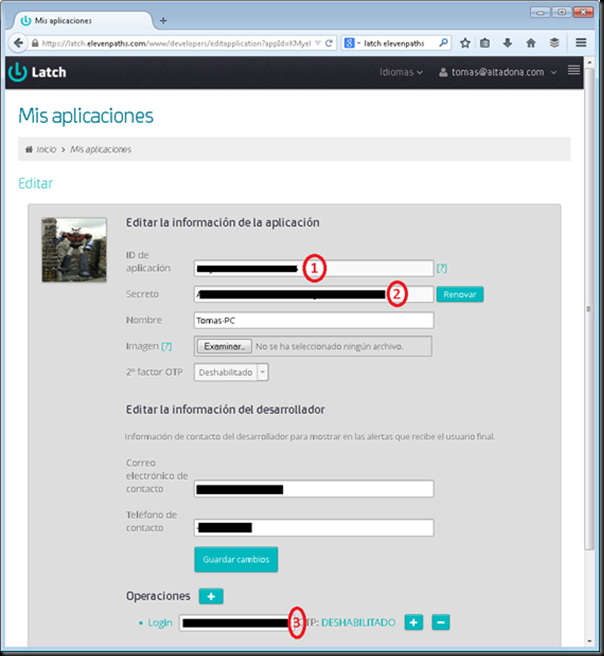The height and width of the screenshot is (656, 604).
Task: Open search engine selector dropdown arrow
Action: pyautogui.click(x=358, y=43)
